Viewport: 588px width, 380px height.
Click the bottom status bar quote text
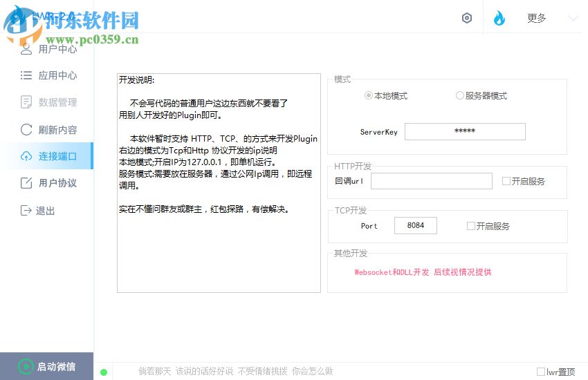click(236, 371)
